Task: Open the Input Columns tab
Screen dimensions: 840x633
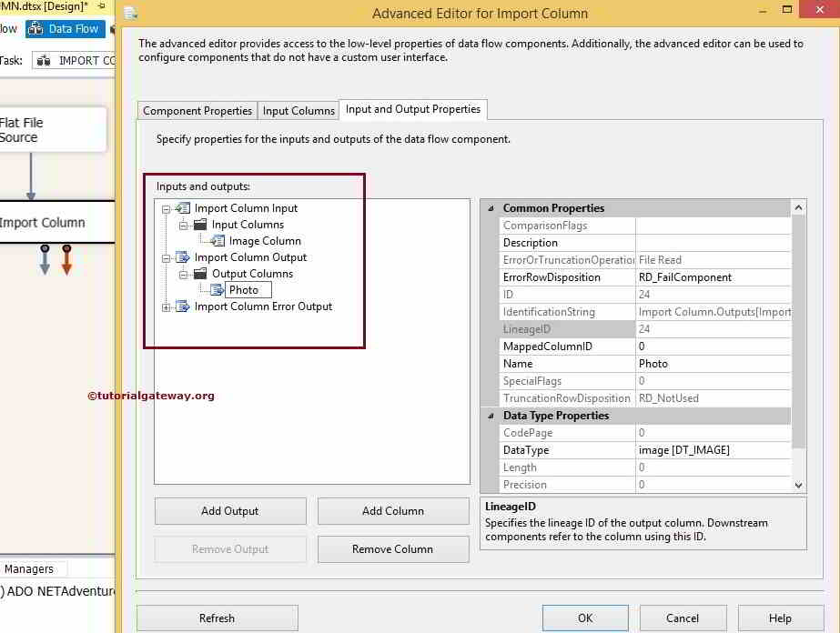Action: coord(299,110)
